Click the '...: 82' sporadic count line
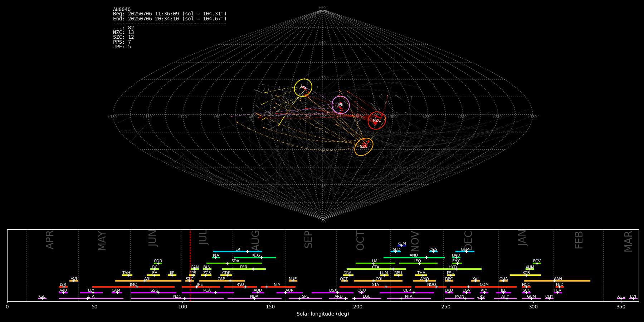 click(123, 28)
